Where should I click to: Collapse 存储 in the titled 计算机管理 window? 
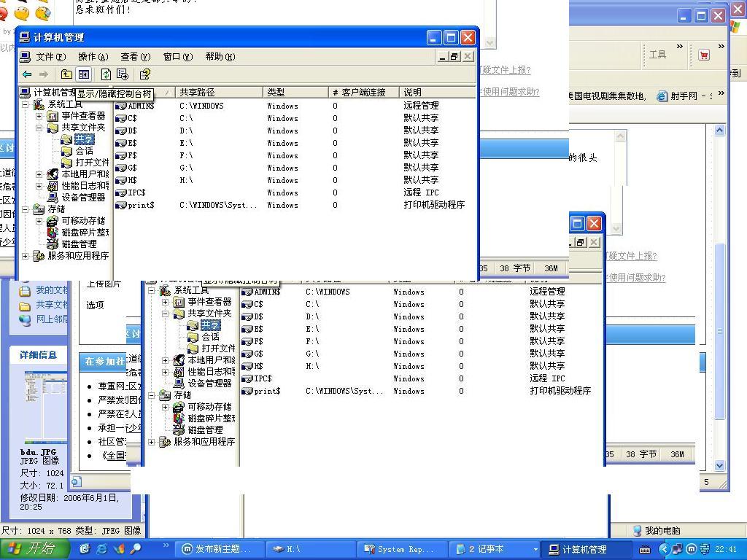pos(26,209)
